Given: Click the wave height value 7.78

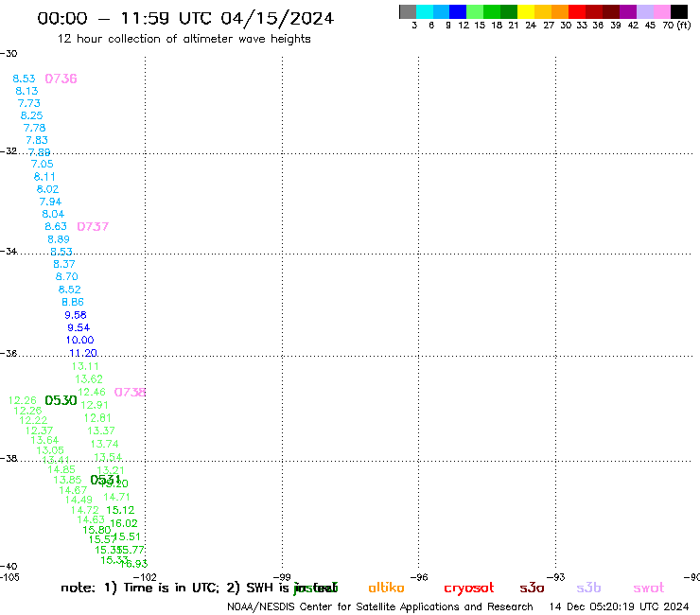Looking at the screenshot, I should click(34, 128).
